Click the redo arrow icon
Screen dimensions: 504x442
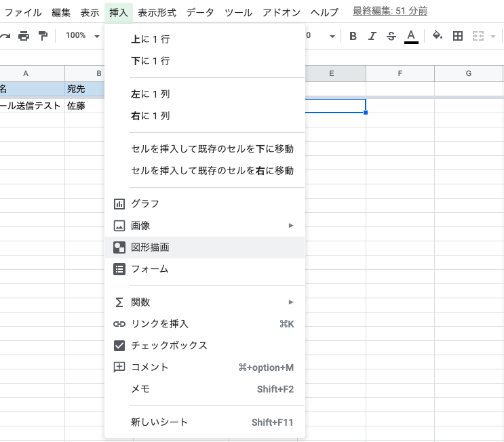coord(5,36)
